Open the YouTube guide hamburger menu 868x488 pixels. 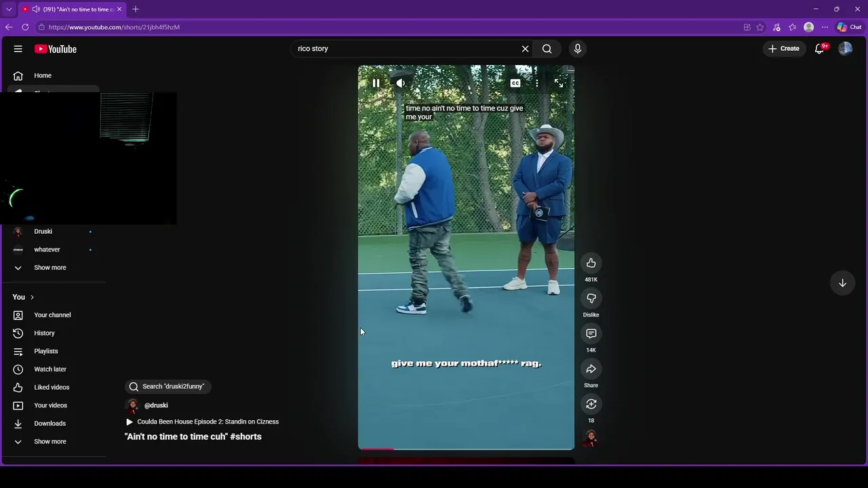tap(18, 49)
